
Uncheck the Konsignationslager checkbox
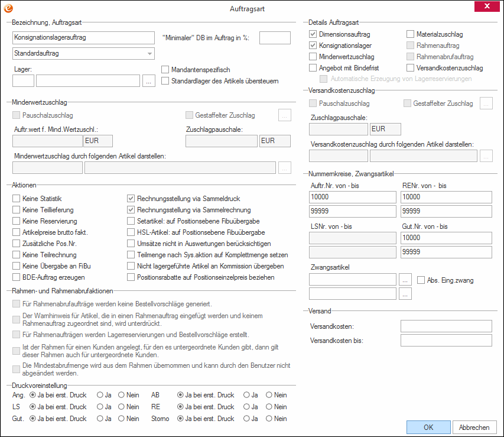coord(313,46)
